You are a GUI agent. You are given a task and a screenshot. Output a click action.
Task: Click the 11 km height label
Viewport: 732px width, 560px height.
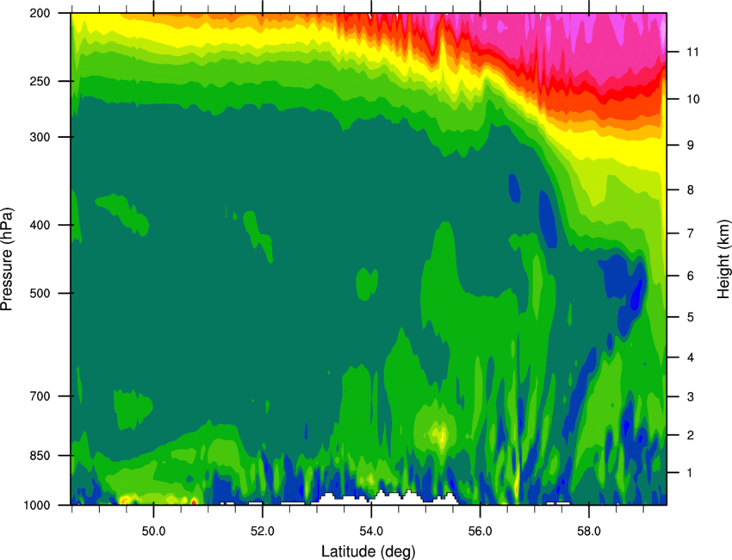tap(692, 52)
